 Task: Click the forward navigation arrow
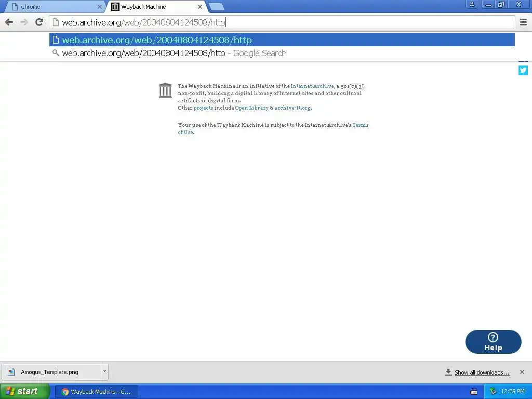click(24, 22)
